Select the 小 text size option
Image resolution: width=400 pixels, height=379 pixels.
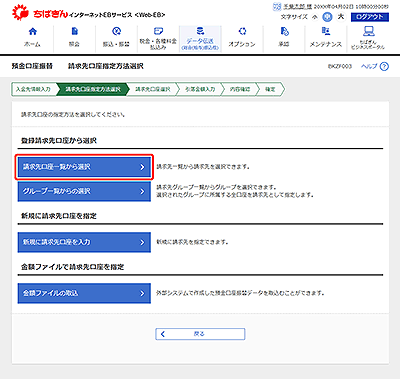point(315,17)
